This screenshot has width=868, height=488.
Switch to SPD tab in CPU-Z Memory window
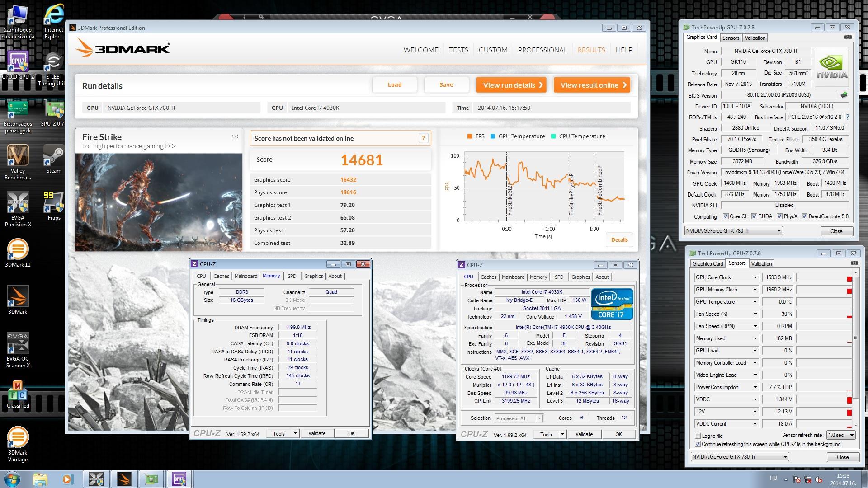(x=292, y=276)
